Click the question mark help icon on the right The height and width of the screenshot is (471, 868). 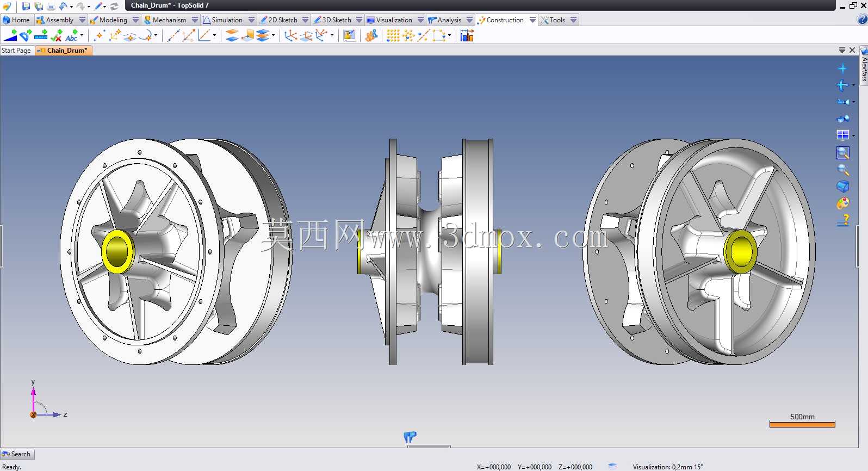coord(844,220)
